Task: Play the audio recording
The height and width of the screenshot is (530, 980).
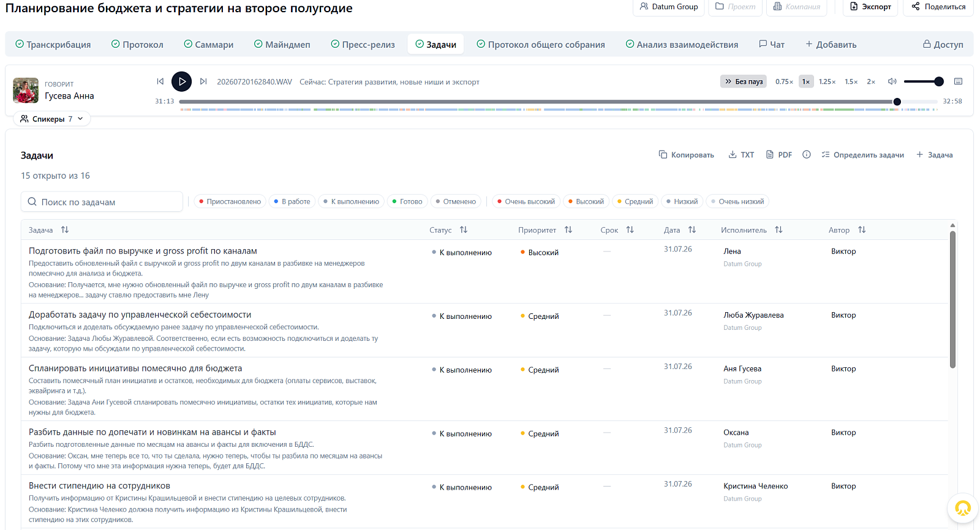Action: pos(181,81)
